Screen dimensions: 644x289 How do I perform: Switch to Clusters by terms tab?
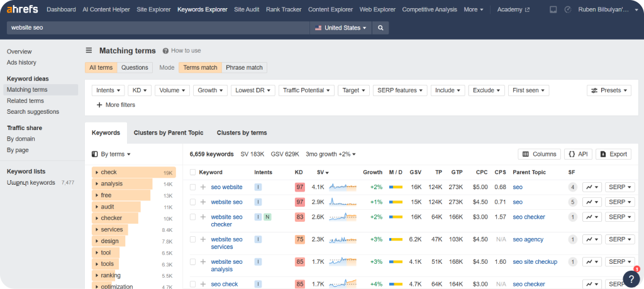(242, 133)
